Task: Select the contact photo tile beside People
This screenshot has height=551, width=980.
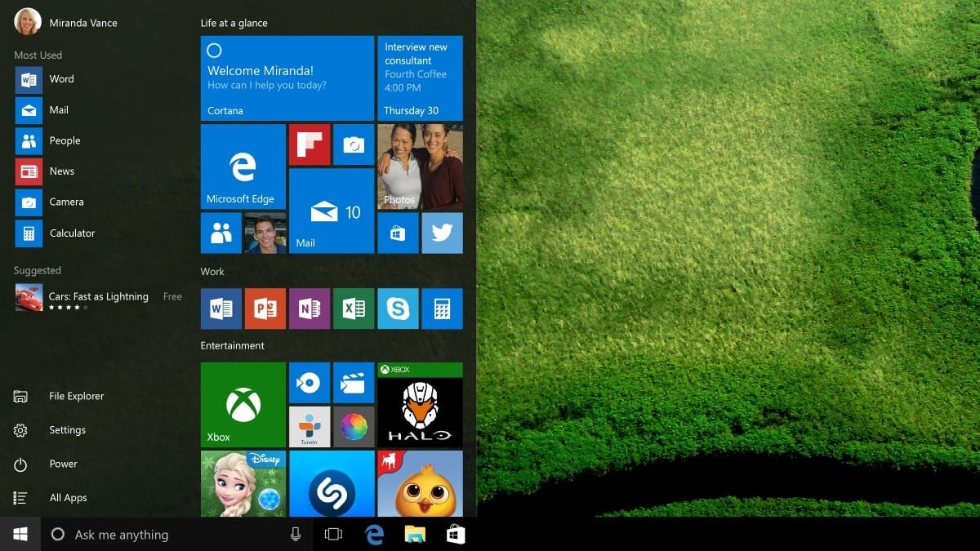Action: pos(265,233)
